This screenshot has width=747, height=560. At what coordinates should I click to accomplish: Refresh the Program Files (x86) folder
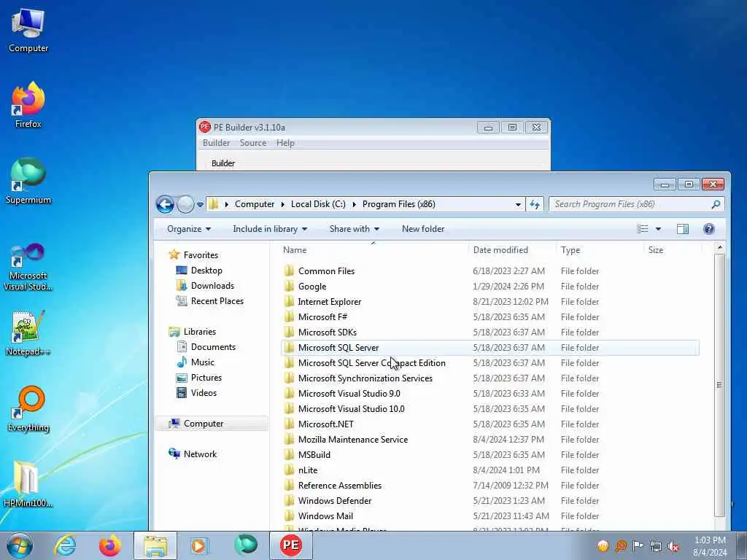535,204
